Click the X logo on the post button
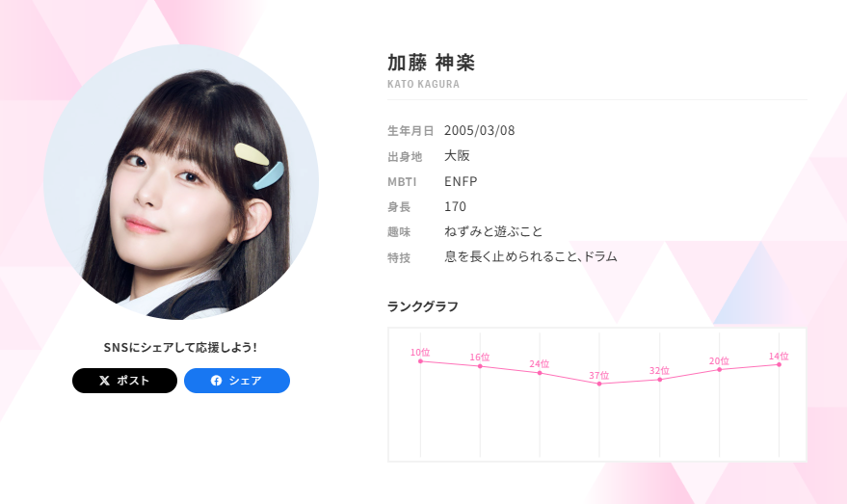847x504 pixels. point(105,381)
